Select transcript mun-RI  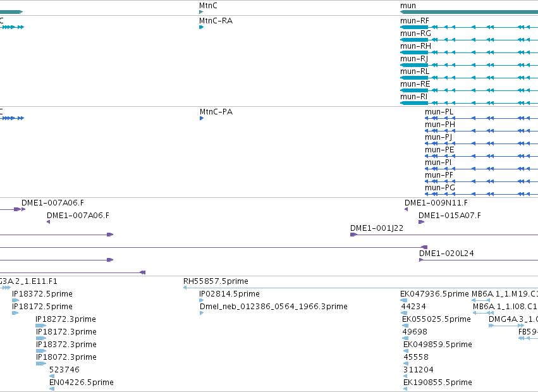click(x=414, y=97)
